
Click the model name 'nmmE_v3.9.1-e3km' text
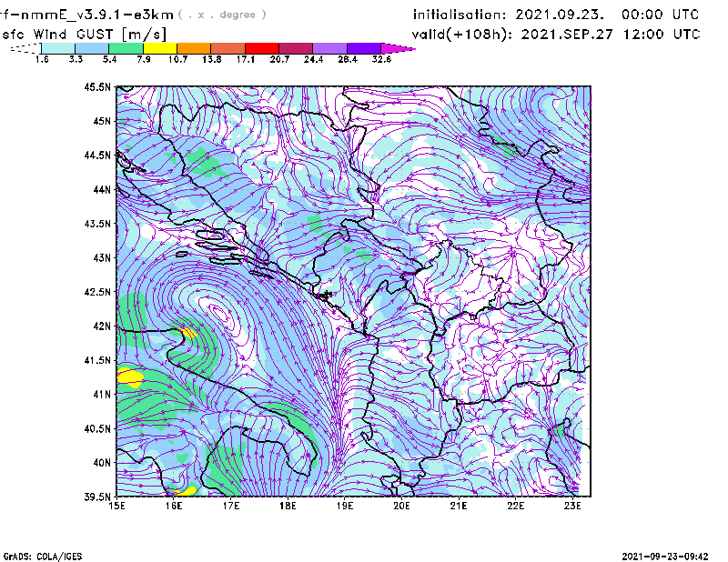[97, 15]
